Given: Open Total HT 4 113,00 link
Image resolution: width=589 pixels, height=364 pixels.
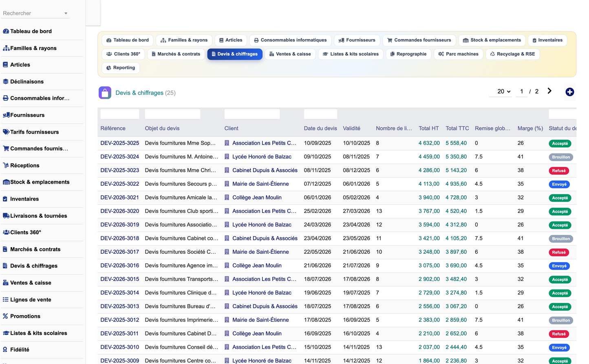Looking at the screenshot, I should [429, 184].
